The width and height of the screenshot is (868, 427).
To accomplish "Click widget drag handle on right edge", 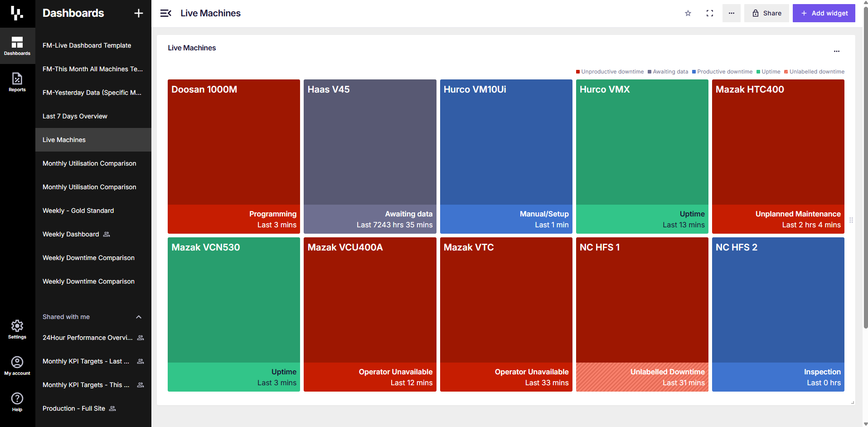I will (851, 220).
